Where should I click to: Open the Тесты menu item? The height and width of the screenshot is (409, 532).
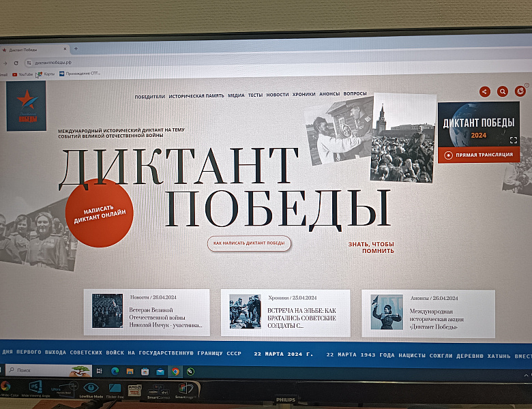(x=255, y=95)
